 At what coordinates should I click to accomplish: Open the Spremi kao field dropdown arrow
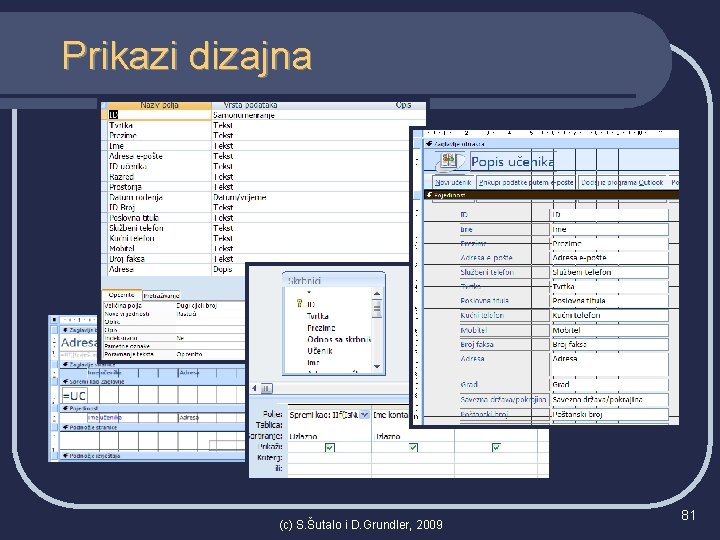[x=364, y=415]
